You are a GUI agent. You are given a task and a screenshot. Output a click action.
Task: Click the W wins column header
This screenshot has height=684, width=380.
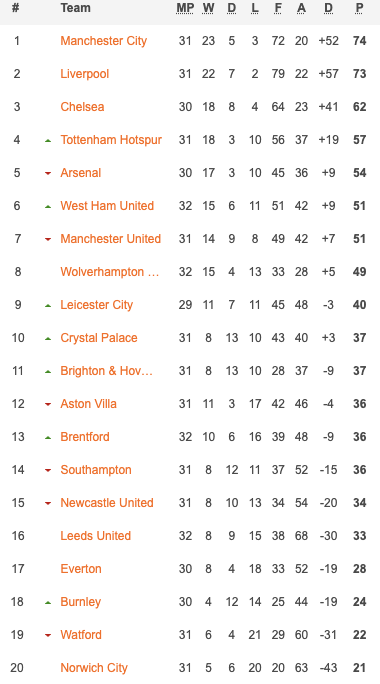pyautogui.click(x=208, y=8)
